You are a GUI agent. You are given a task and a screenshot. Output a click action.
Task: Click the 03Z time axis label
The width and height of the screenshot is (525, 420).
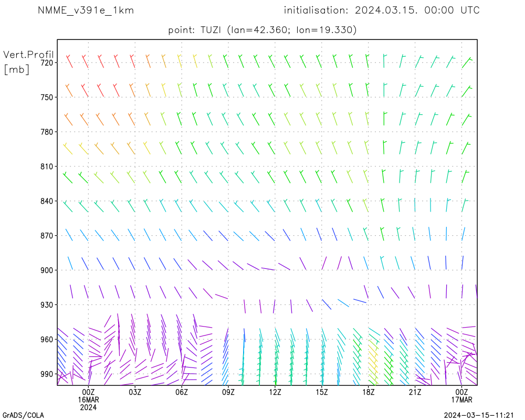pos(135,392)
